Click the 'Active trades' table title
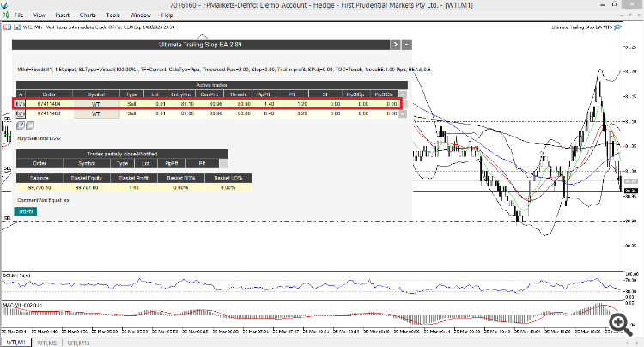Image resolution: width=644 pixels, height=347 pixels. point(211,85)
